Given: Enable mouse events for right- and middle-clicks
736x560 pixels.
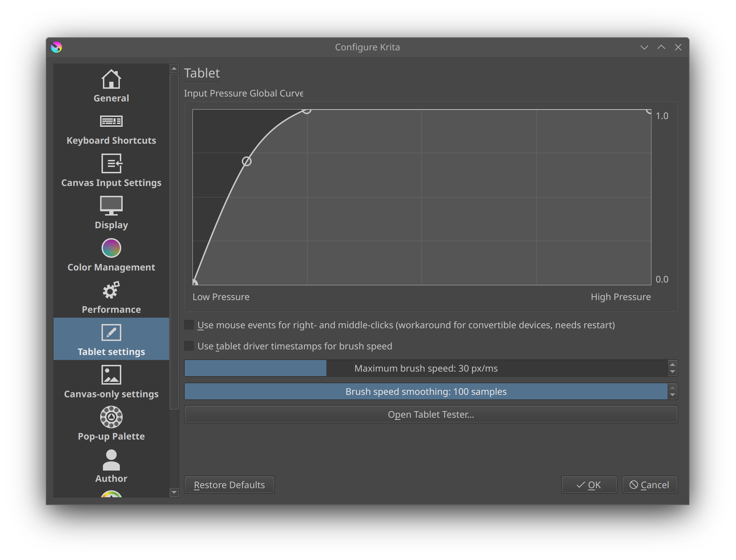Looking at the screenshot, I should coord(189,325).
